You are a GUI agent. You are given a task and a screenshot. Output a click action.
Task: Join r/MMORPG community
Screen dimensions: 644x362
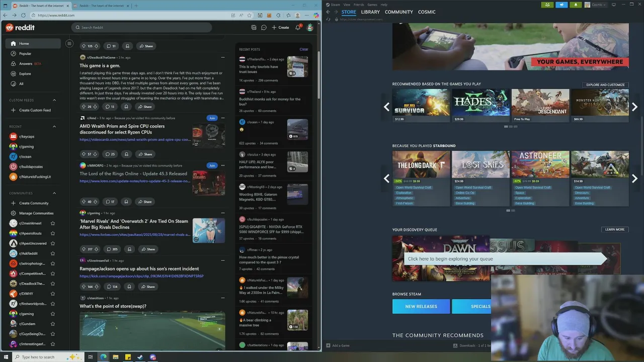[x=212, y=165]
